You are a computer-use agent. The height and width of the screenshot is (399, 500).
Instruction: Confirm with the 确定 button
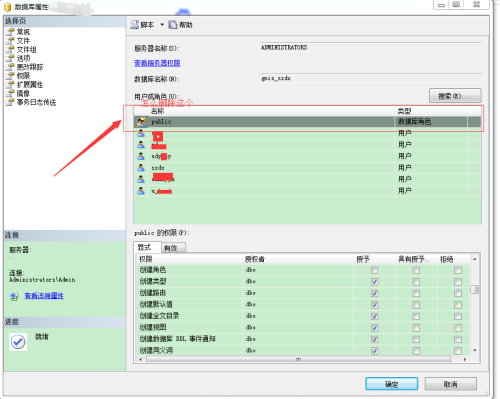(x=392, y=384)
